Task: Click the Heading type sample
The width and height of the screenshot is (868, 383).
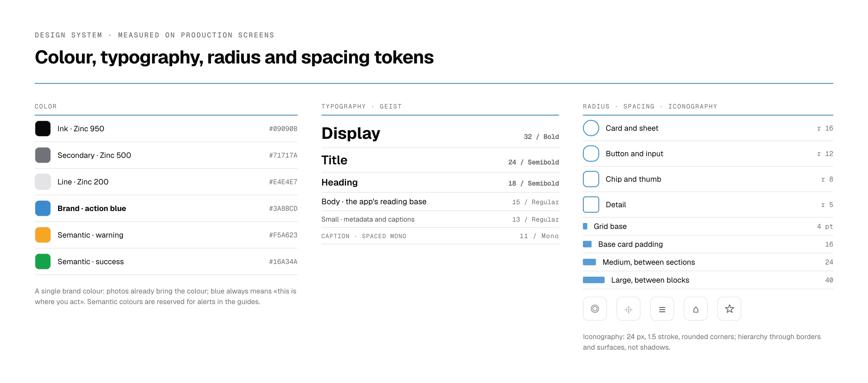Action: pos(339,182)
